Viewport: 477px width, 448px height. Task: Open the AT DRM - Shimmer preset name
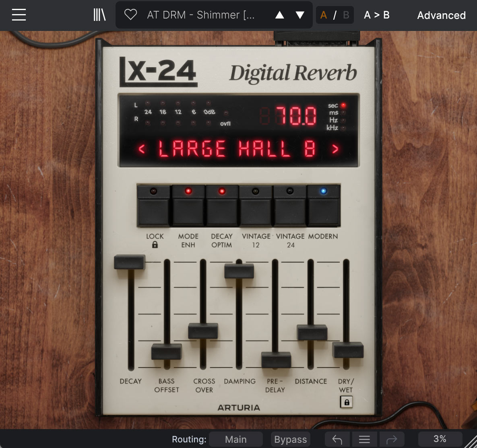pyautogui.click(x=201, y=15)
